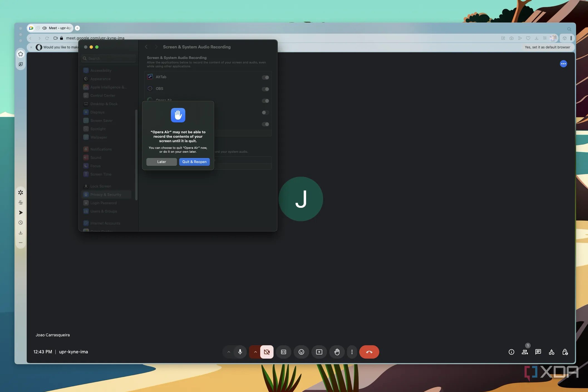
Task: Expand audio settings chevron next to microphone
Action: 229,352
